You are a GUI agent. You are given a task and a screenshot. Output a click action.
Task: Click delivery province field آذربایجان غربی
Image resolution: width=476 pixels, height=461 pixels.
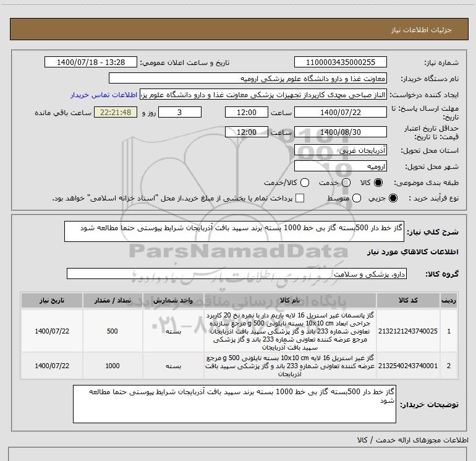340,150
